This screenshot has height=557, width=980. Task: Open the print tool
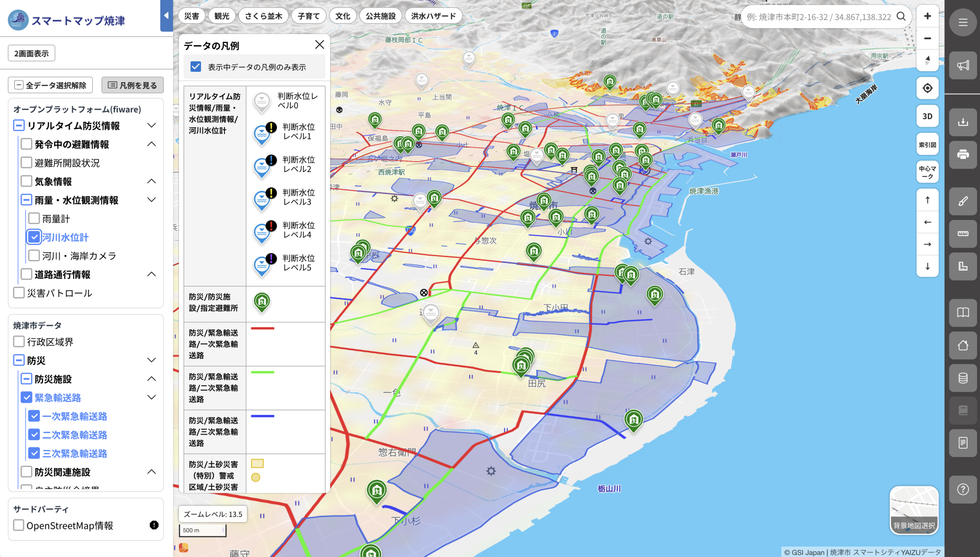coord(963,155)
